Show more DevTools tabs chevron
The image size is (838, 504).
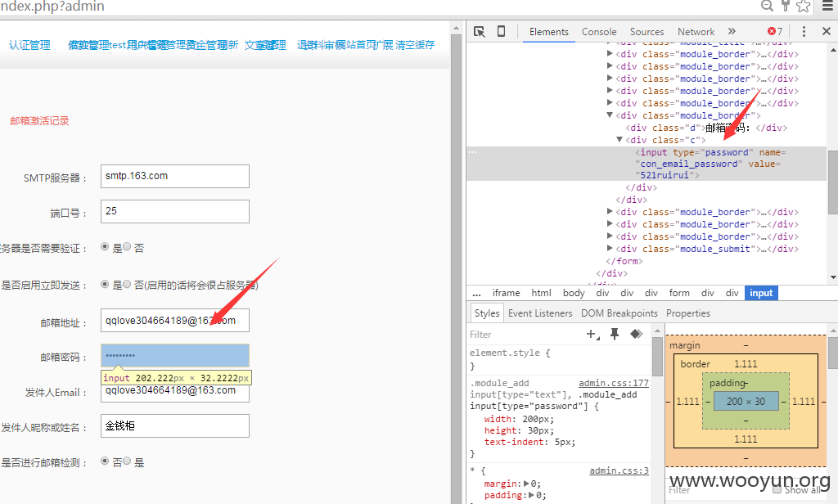coord(732,32)
